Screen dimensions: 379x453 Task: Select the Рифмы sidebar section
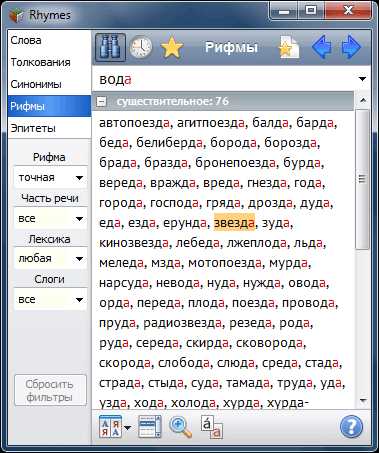click(49, 106)
